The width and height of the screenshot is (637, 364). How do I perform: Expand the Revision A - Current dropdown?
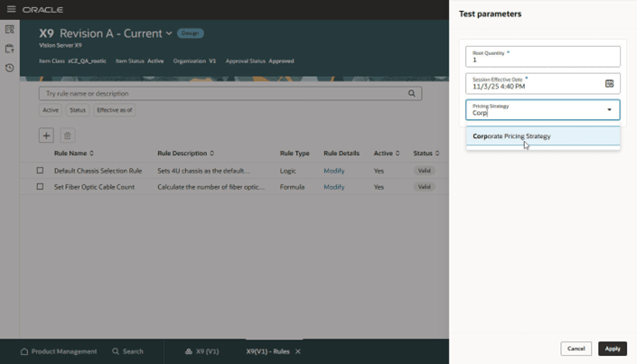169,33
